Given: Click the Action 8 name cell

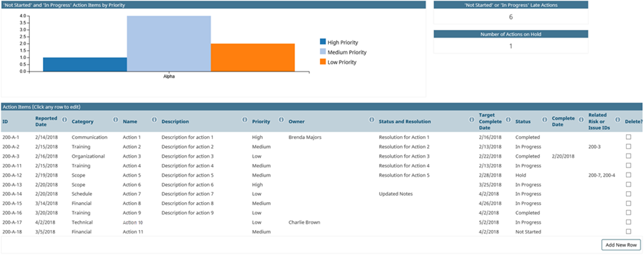Looking at the screenshot, I should click(131, 204).
